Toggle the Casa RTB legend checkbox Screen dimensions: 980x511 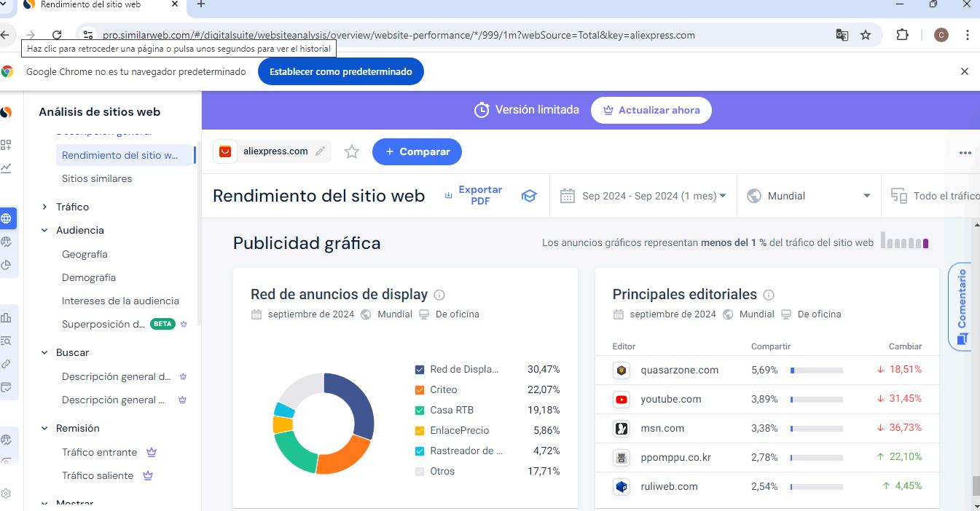(420, 411)
